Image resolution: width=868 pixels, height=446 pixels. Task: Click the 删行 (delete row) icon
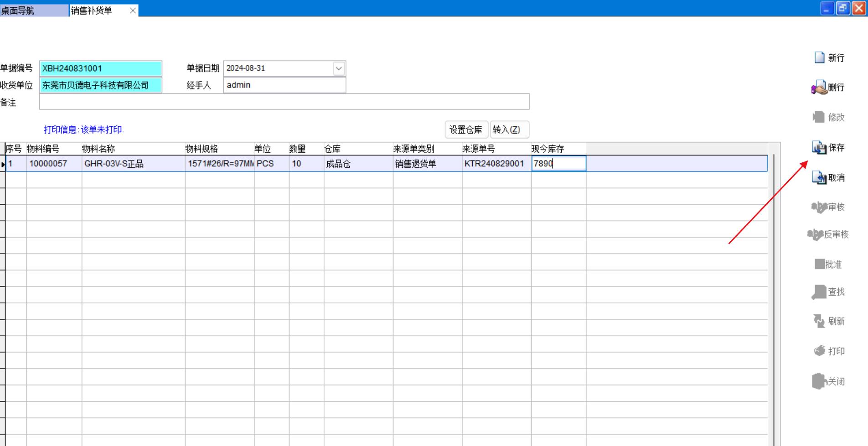pyautogui.click(x=819, y=87)
